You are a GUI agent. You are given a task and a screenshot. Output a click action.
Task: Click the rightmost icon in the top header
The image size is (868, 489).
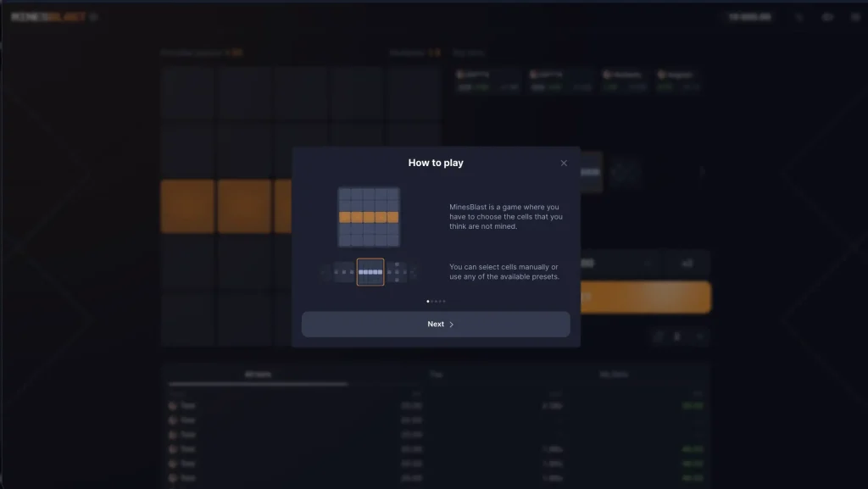[854, 17]
